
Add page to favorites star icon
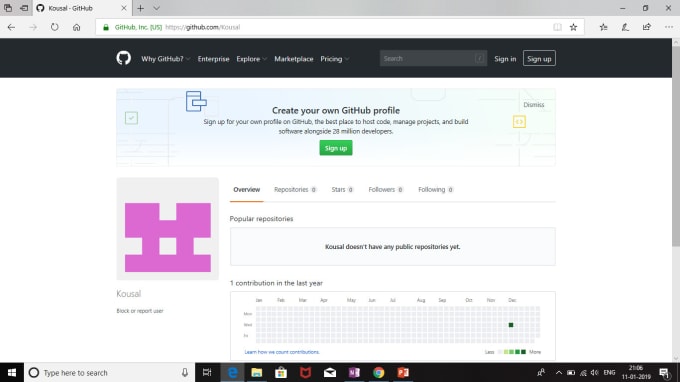tap(573, 27)
